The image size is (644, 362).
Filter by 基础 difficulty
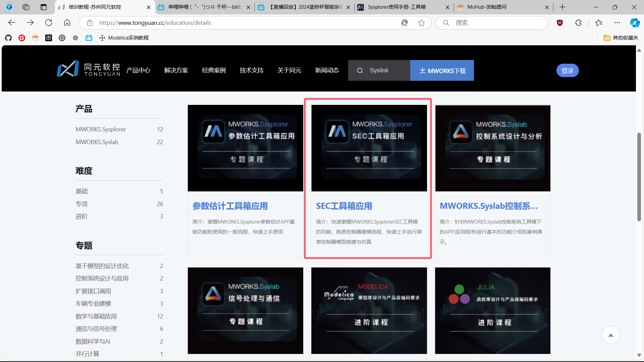click(x=119, y=191)
